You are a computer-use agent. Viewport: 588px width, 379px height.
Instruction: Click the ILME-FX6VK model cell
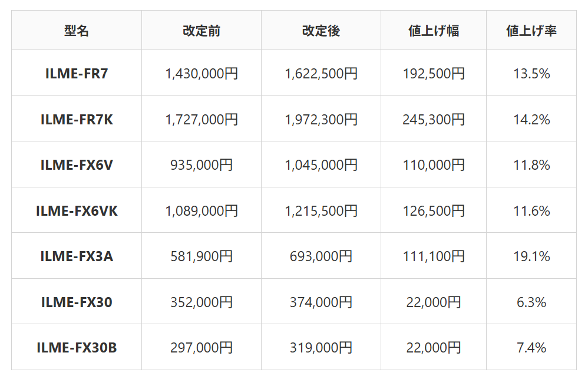point(77,210)
